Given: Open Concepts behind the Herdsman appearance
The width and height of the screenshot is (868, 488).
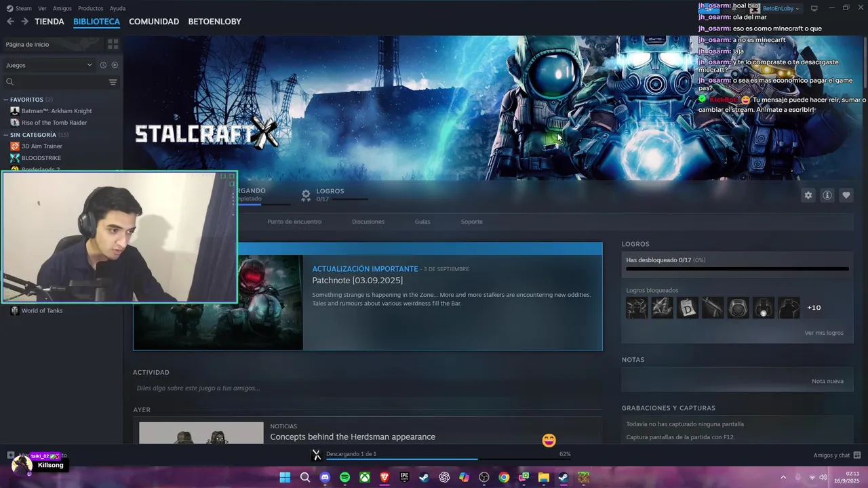Looking at the screenshot, I should [353, 437].
